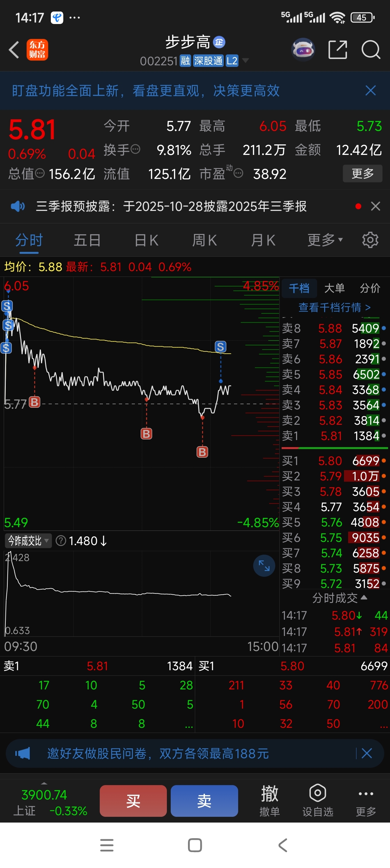Tap the 换手 info icon

point(135,149)
